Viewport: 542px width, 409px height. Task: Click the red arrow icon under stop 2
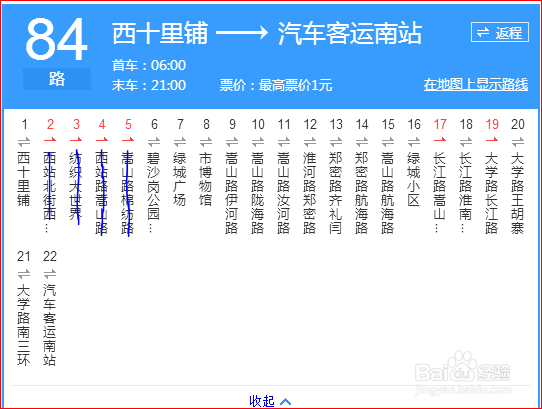tap(50, 140)
